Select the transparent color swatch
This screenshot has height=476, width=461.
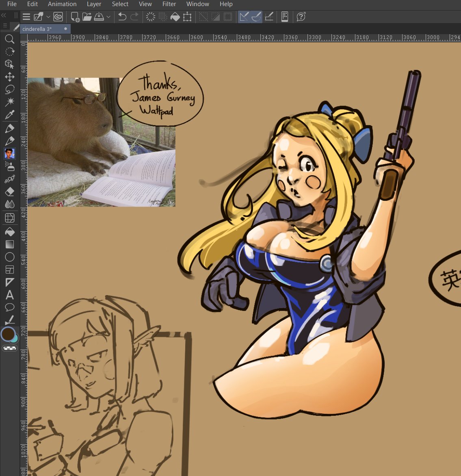[10, 348]
